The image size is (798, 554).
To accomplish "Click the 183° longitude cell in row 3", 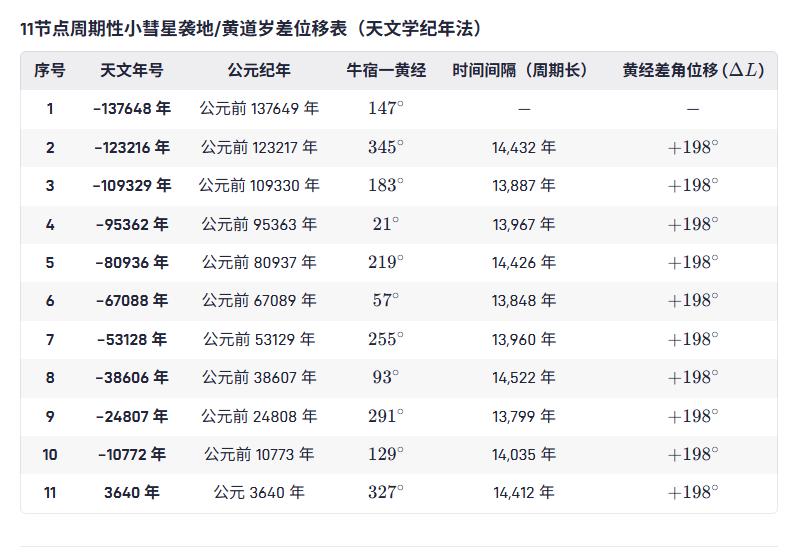I will pyautogui.click(x=386, y=185).
